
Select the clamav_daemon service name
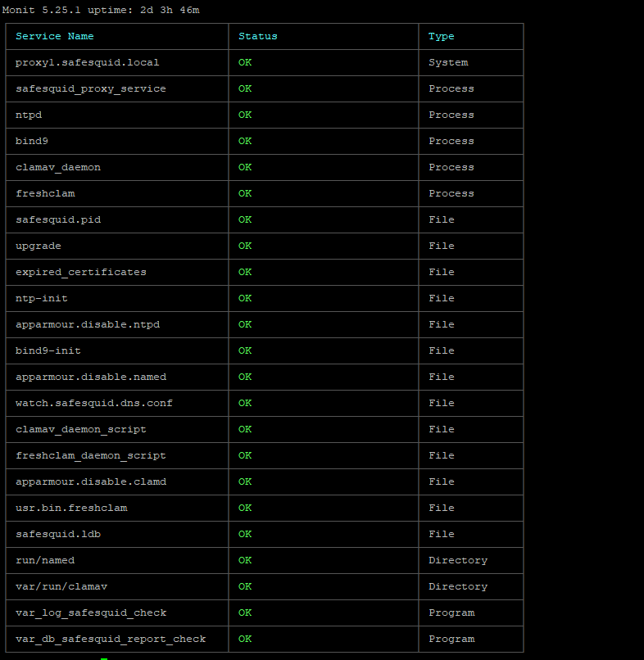click(58, 168)
